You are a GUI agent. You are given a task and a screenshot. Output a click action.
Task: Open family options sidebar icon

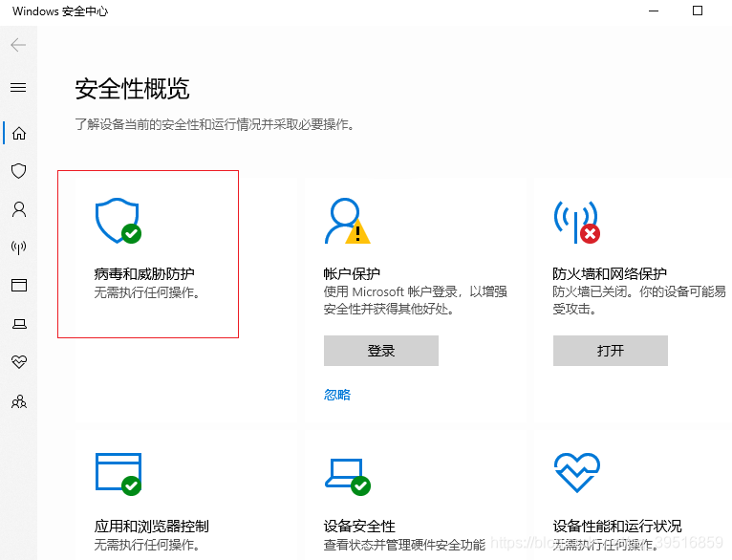(19, 401)
